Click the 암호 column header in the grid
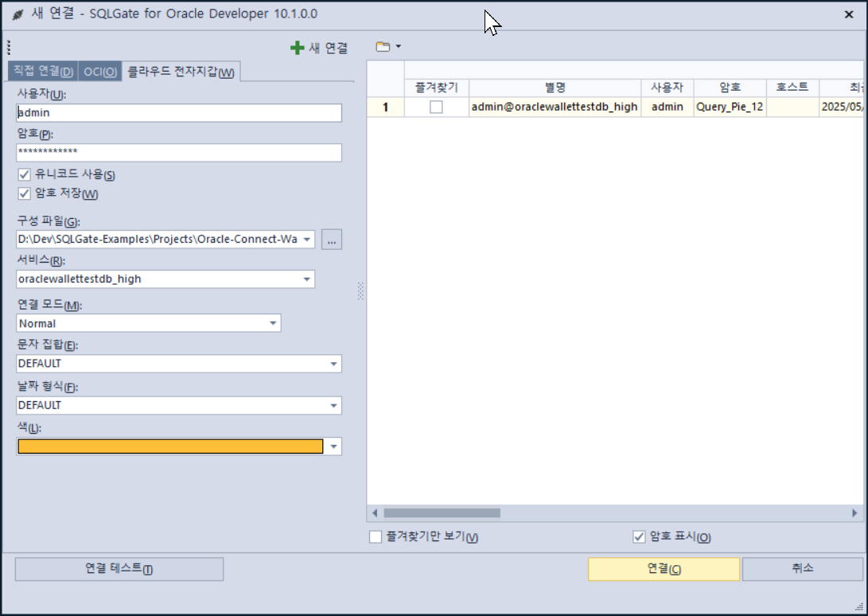Viewport: 868px width, 616px height. 730,88
